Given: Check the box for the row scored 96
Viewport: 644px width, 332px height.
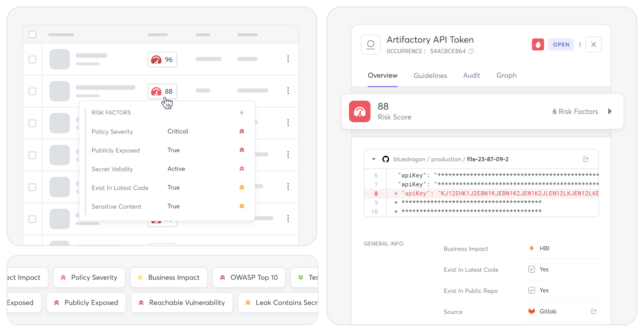Looking at the screenshot, I should click(x=32, y=59).
